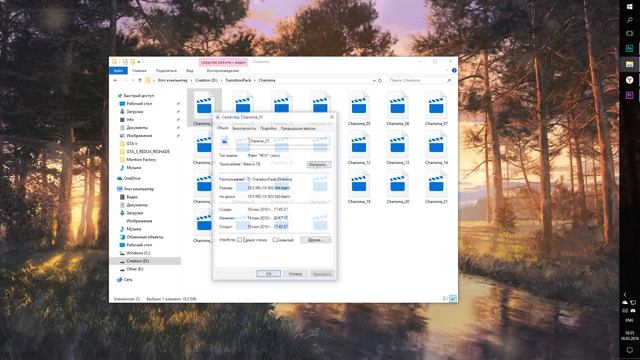Open the 'Файл' ribbon tab

point(118,71)
